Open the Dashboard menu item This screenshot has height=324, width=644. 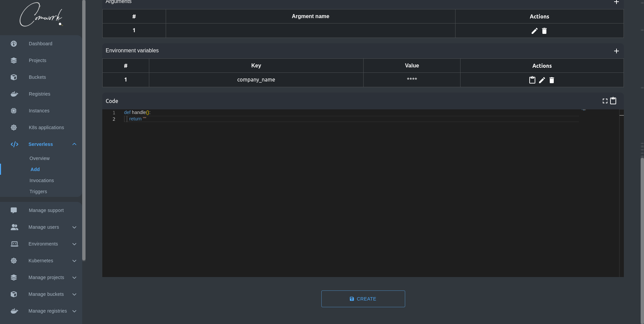click(x=41, y=44)
